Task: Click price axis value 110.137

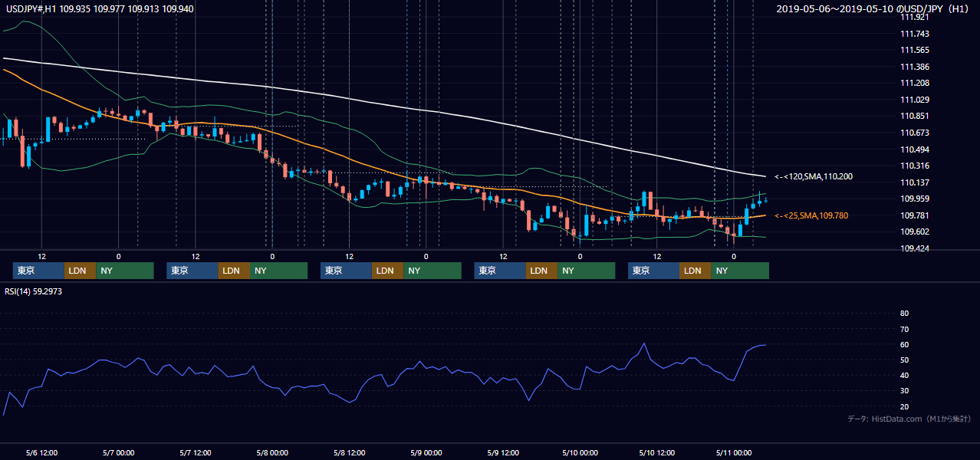Action: click(914, 182)
